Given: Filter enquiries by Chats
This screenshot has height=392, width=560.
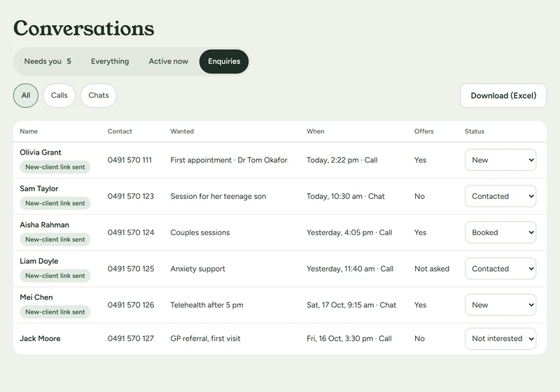Looking at the screenshot, I should coord(99,95).
